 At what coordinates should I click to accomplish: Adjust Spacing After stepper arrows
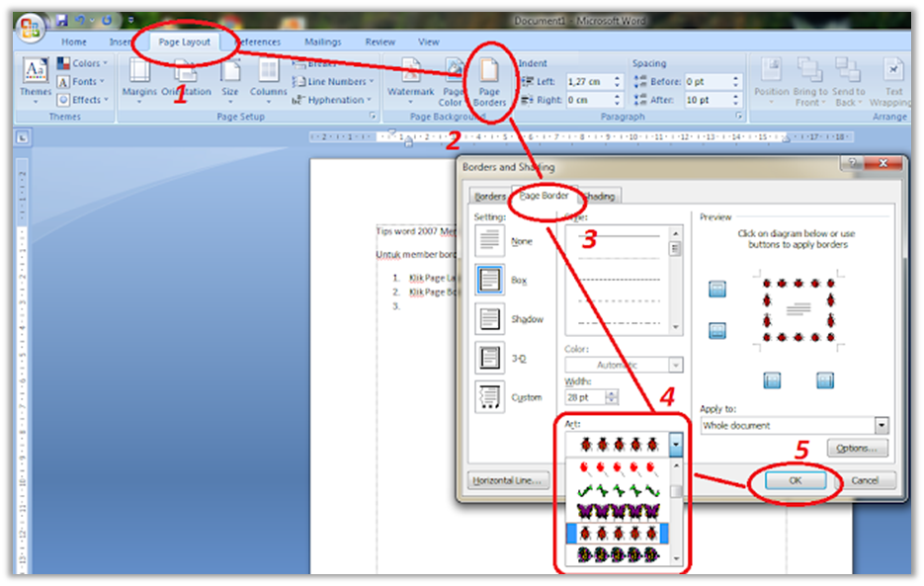tap(735, 100)
